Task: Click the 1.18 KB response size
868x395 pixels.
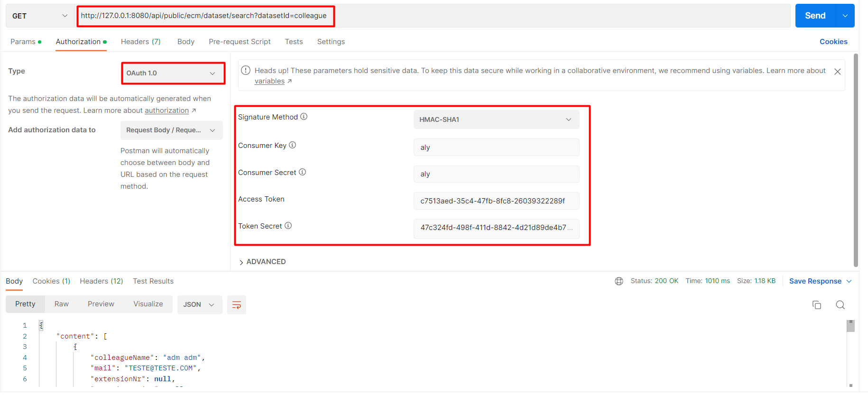Action: 765,281
